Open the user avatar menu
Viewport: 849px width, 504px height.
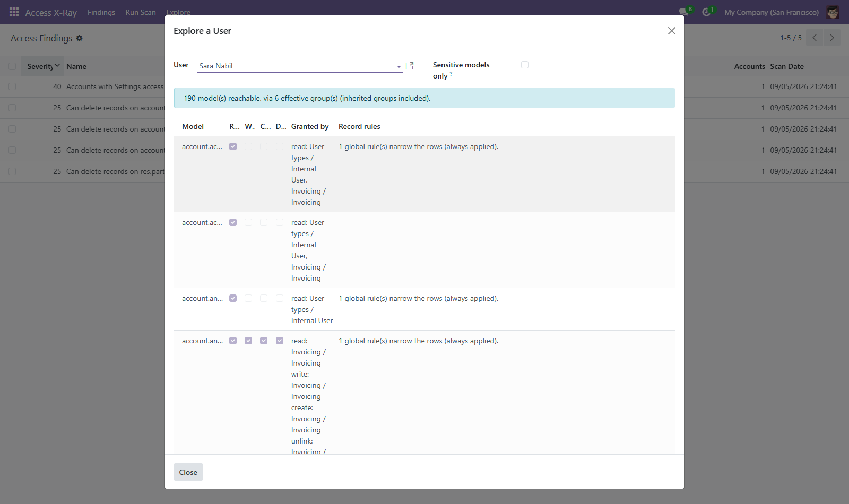833,12
